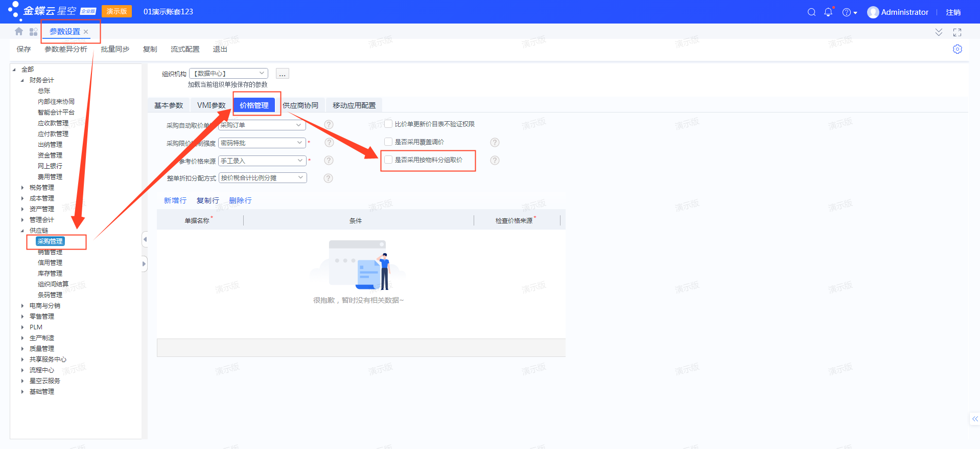Open the app grid menu icon
This screenshot has width=980, height=449.
click(34, 32)
